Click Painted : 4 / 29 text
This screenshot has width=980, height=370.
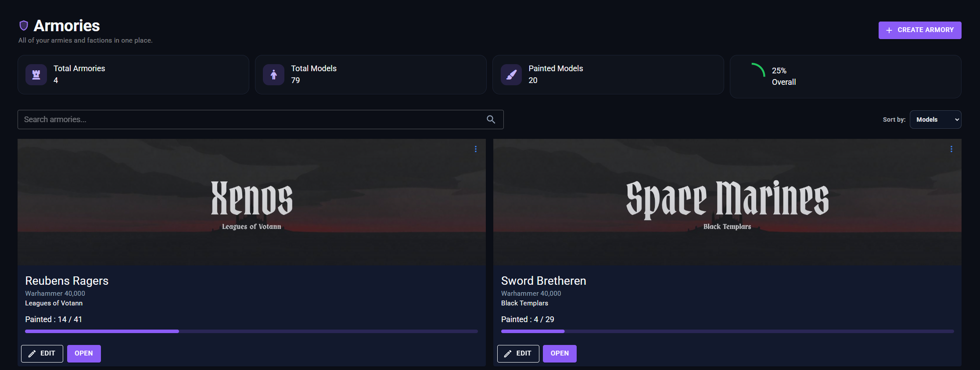pyautogui.click(x=528, y=319)
